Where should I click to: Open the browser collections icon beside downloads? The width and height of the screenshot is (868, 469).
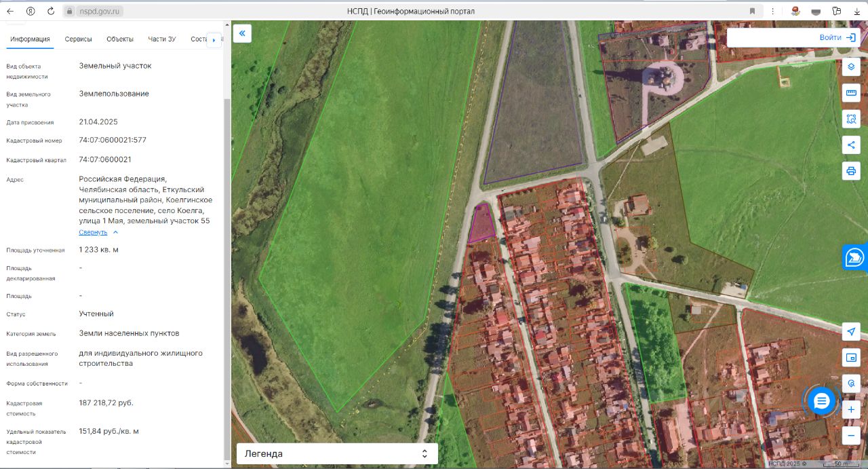point(837,11)
